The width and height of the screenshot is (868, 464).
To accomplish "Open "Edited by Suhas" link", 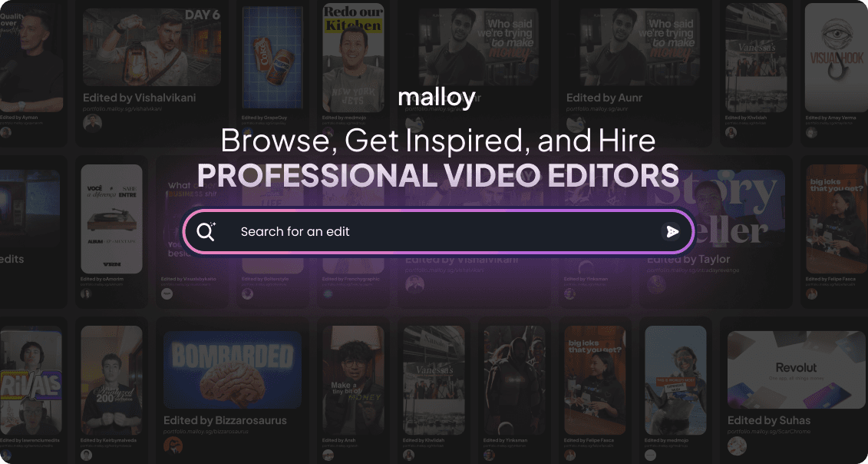I will 768,420.
